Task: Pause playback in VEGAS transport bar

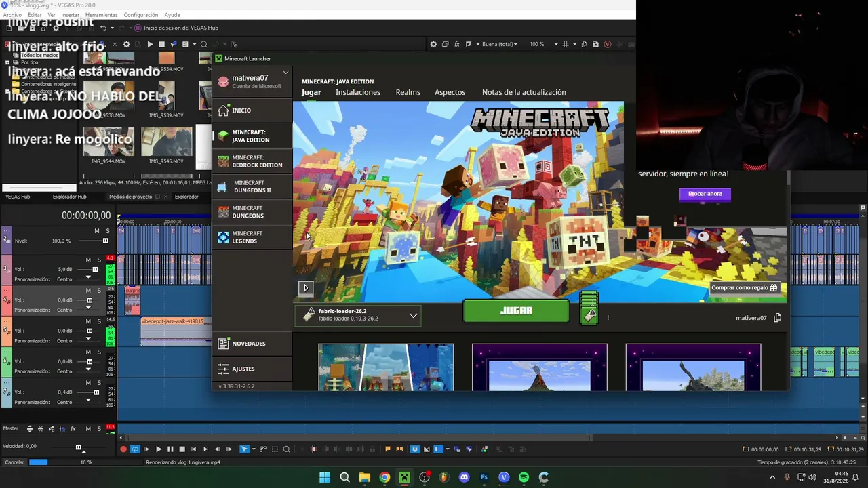Action: click(x=170, y=449)
